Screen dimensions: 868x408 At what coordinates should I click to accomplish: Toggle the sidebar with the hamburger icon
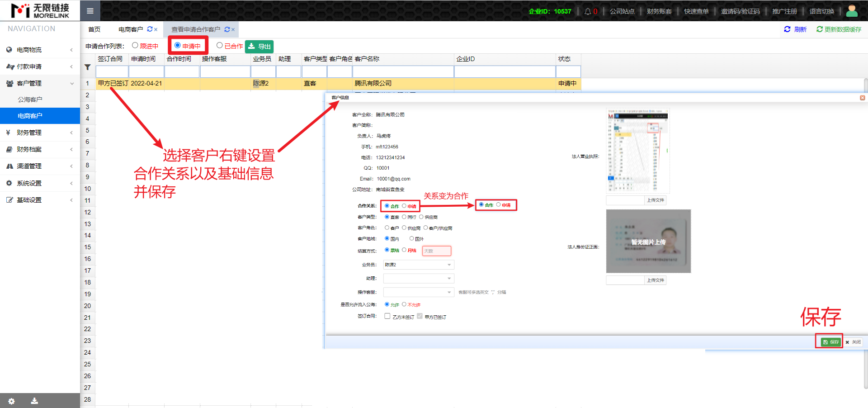point(90,11)
